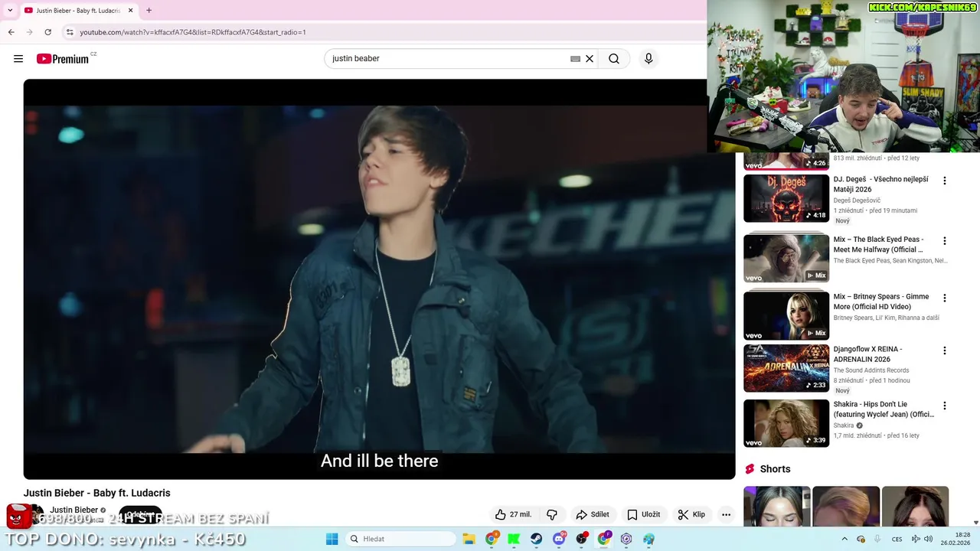Open the purple hexagon app on taskbar
Screen dimensions: 980x551
pyautogui.click(x=626, y=539)
